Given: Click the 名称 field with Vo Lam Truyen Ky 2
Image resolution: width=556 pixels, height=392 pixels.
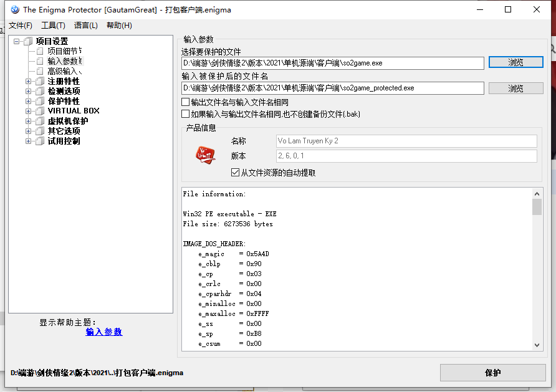Looking at the screenshot, I should tap(406, 141).
